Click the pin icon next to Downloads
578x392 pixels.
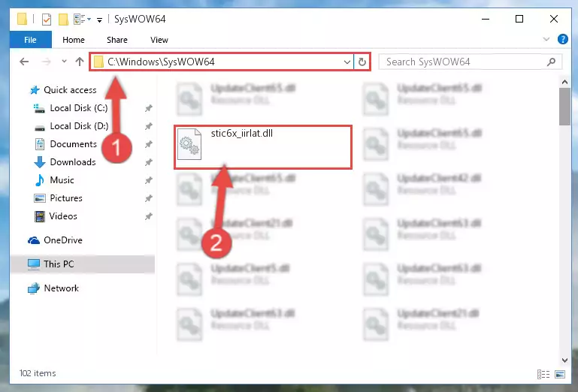coord(148,162)
